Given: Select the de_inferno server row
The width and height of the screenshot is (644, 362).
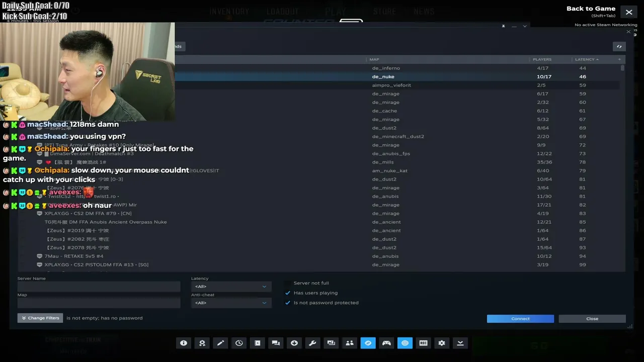Looking at the screenshot, I should tap(319, 68).
